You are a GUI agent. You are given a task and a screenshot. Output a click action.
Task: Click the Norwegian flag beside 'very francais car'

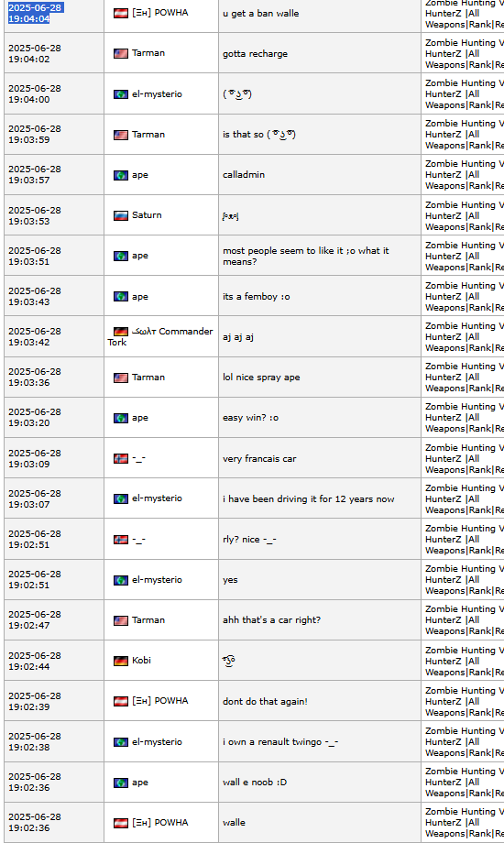click(120, 458)
